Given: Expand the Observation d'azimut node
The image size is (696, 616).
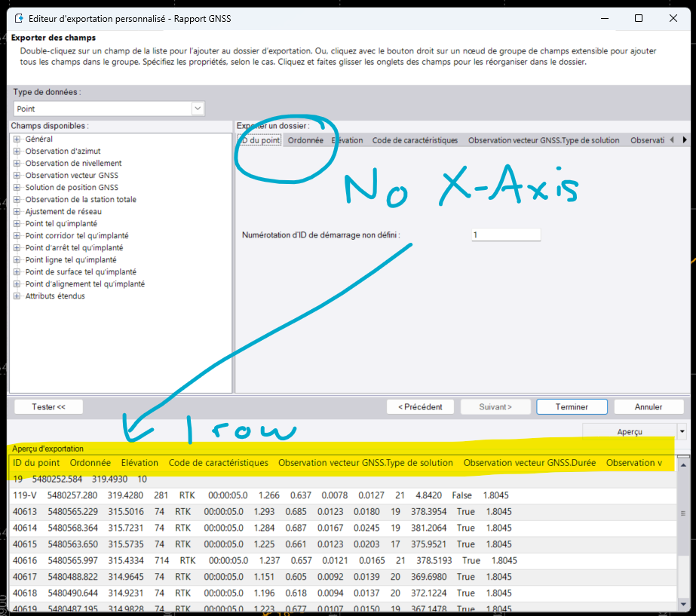Looking at the screenshot, I should pos(17,152).
